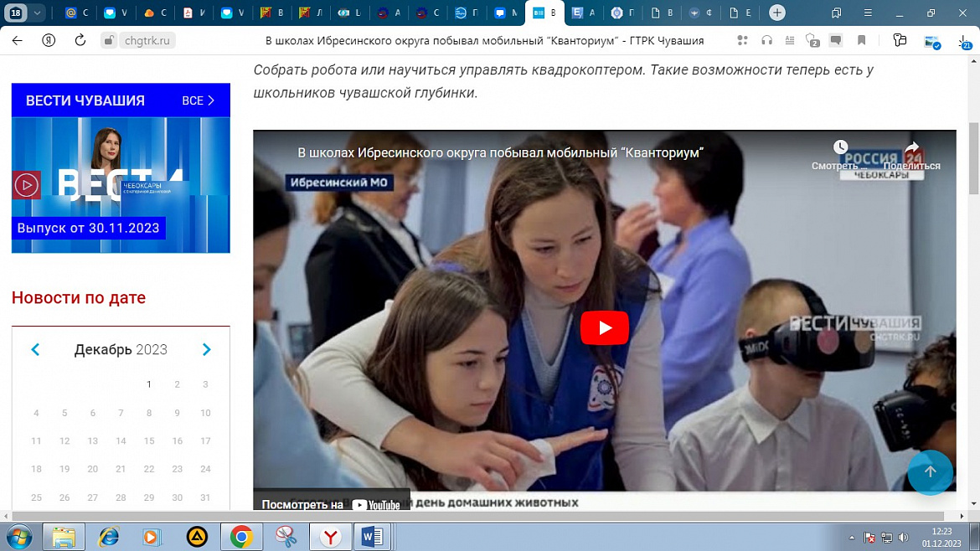Show the next month in calendar
The image size is (980, 551).
(x=206, y=350)
